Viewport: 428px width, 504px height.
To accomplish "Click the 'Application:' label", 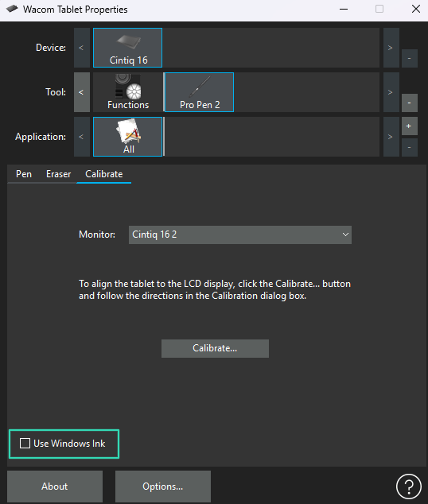I will tap(41, 137).
